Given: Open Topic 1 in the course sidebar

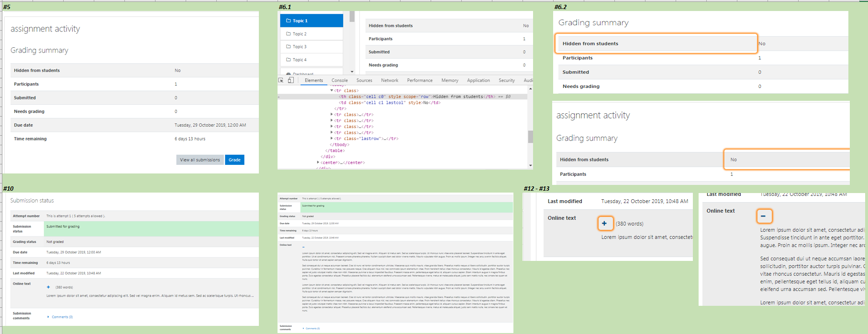Looking at the screenshot, I should 312,21.
